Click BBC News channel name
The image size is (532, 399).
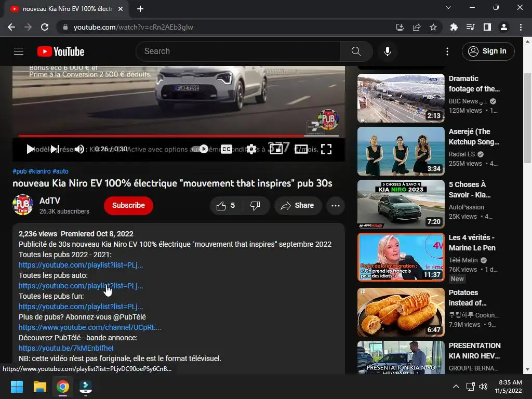pyautogui.click(x=468, y=101)
